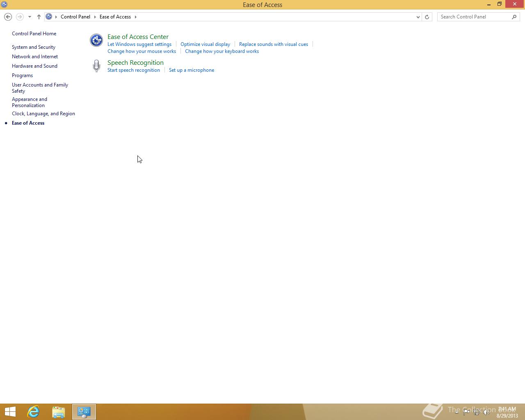
Task: Expand the root breadcrumb chevron
Action: pyautogui.click(x=56, y=17)
